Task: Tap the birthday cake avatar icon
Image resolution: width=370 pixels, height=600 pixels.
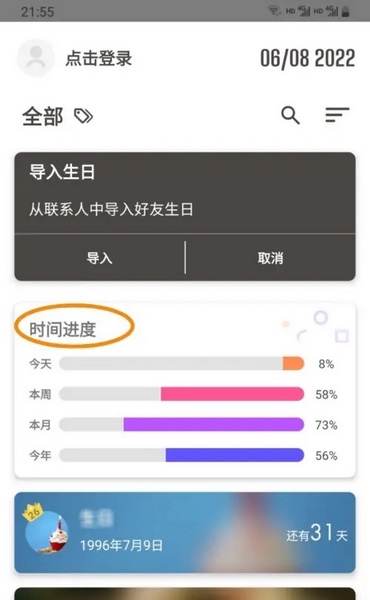Action: click(x=47, y=532)
